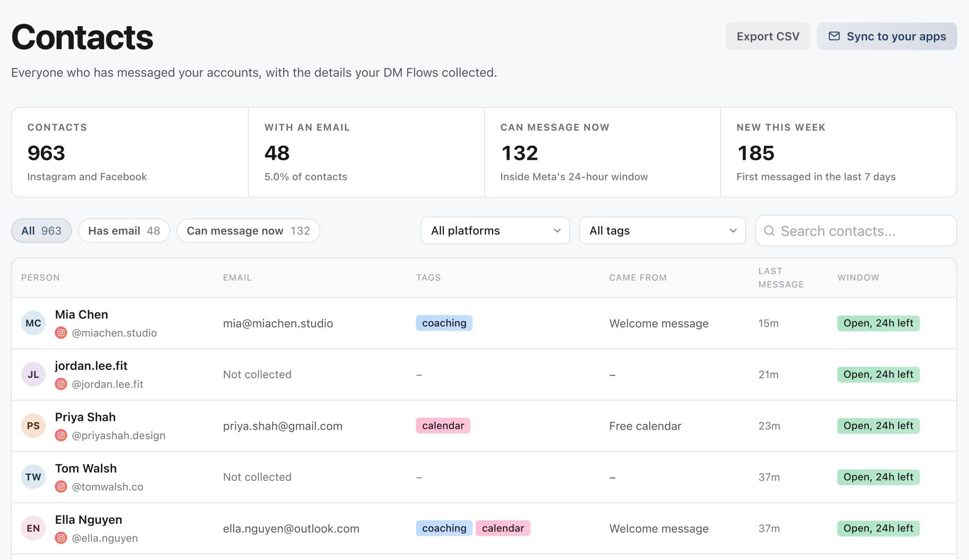Click the Contacts 963 stat card

click(x=130, y=152)
